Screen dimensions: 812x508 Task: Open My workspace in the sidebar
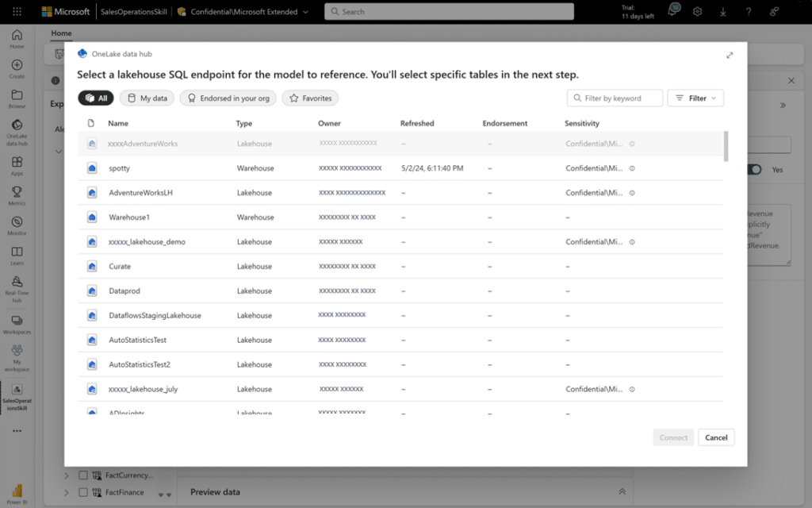tap(17, 358)
